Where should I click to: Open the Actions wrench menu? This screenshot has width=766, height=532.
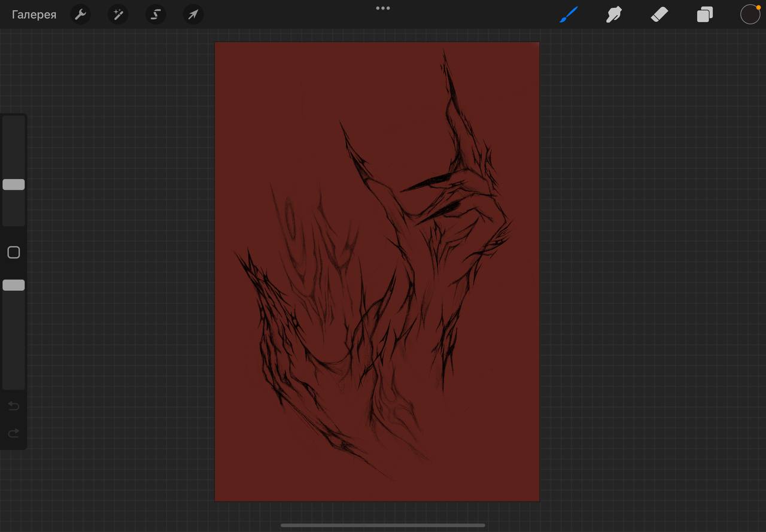coord(80,14)
